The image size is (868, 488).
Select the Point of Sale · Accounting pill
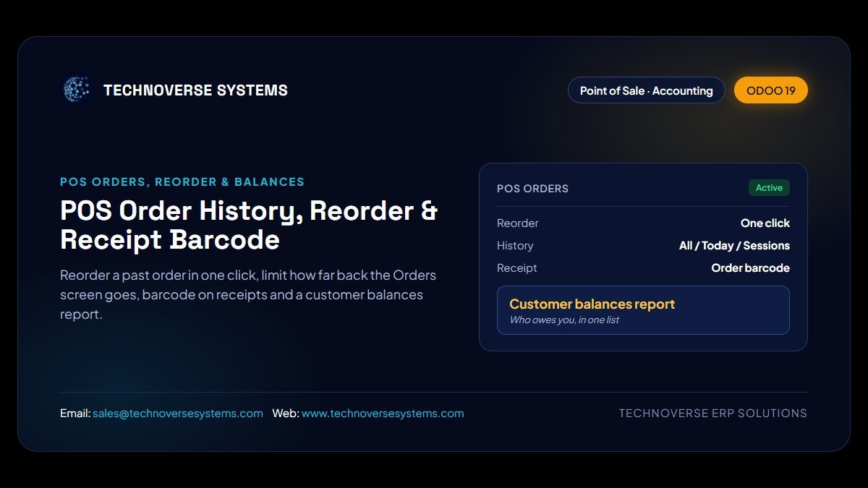pos(647,90)
